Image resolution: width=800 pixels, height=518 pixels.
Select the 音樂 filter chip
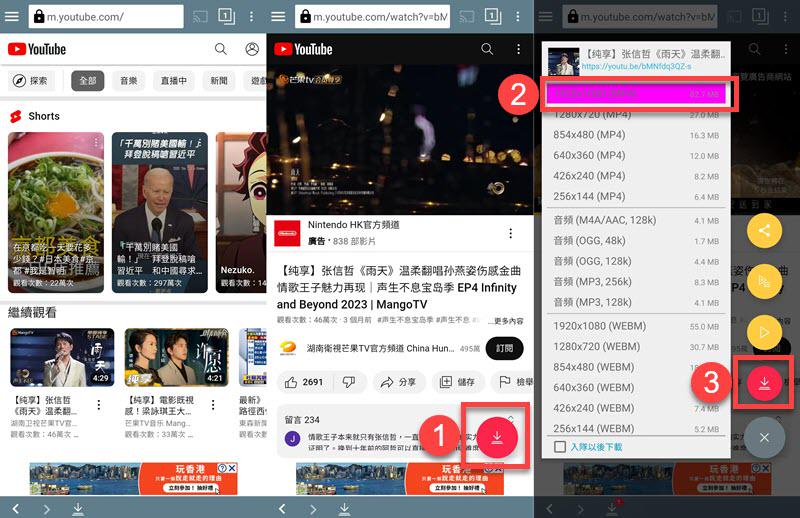pos(129,81)
